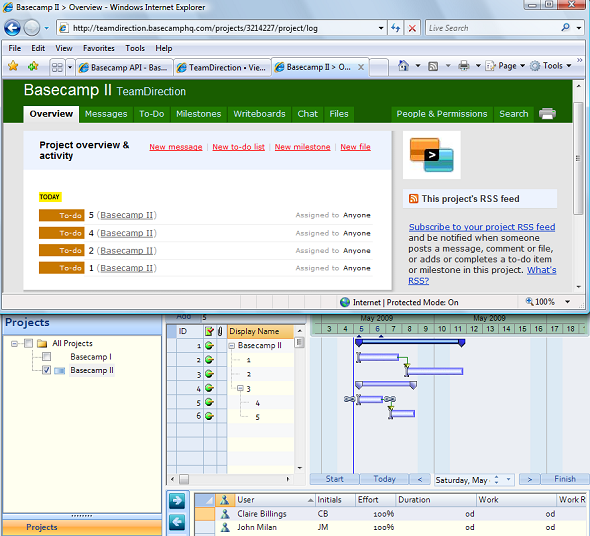The height and width of the screenshot is (536, 590).
Task: Open the People & Permissions tab
Action: 442,114
